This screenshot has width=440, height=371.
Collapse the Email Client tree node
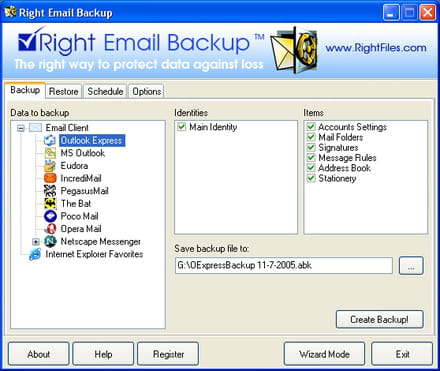tap(21, 128)
